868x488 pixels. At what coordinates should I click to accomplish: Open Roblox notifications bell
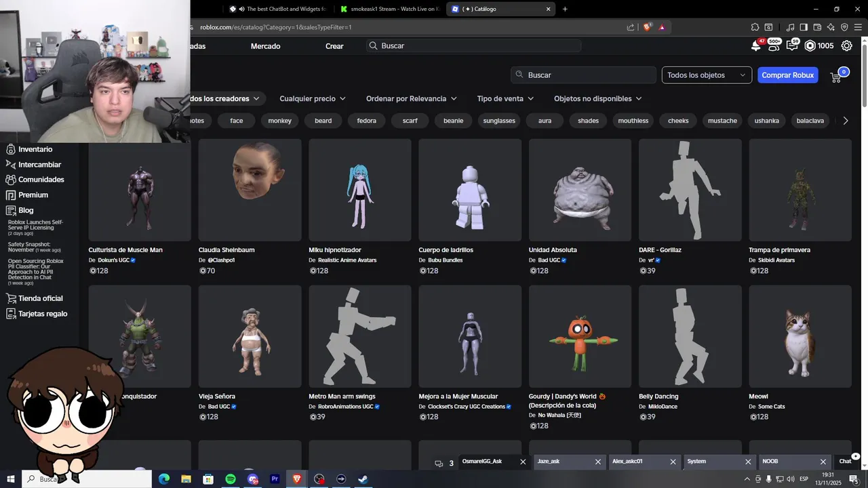[x=755, y=46]
